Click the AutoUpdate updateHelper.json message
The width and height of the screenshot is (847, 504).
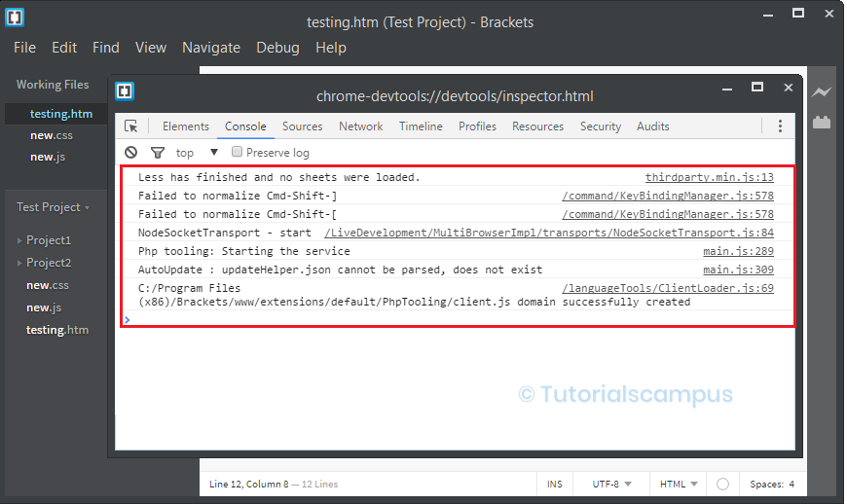341,270
